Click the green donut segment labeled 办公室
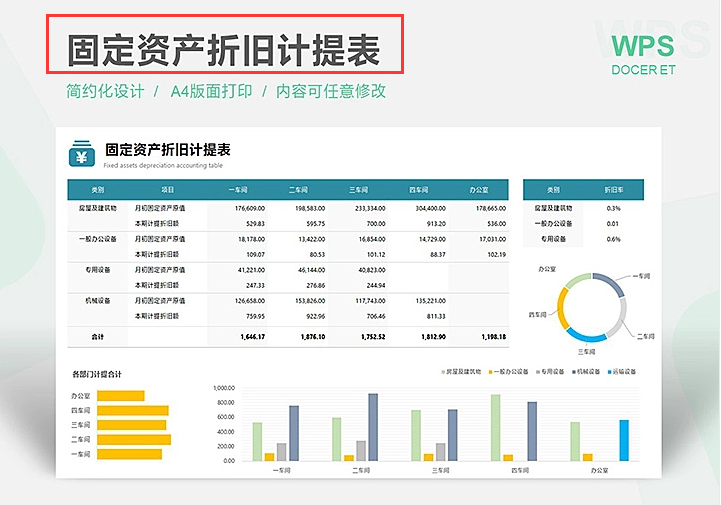The image size is (721, 505). [578, 280]
